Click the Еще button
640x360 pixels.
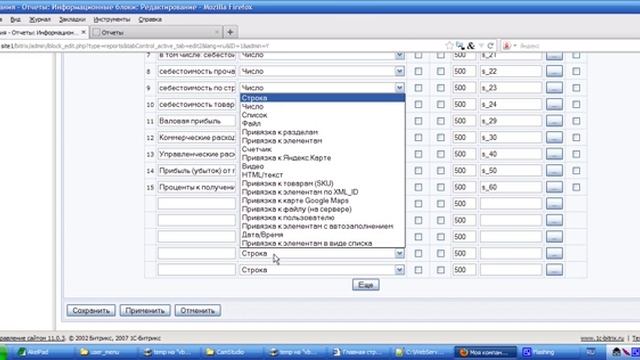[366, 285]
